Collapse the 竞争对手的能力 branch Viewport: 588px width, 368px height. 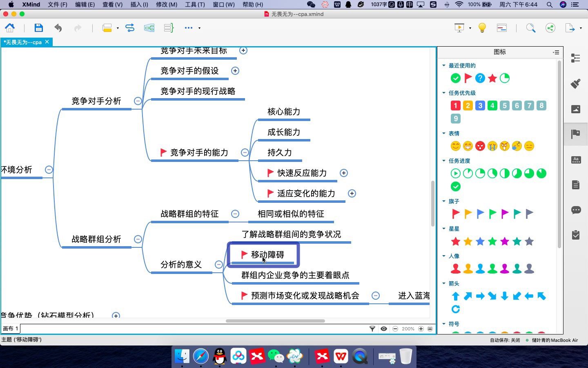point(245,153)
